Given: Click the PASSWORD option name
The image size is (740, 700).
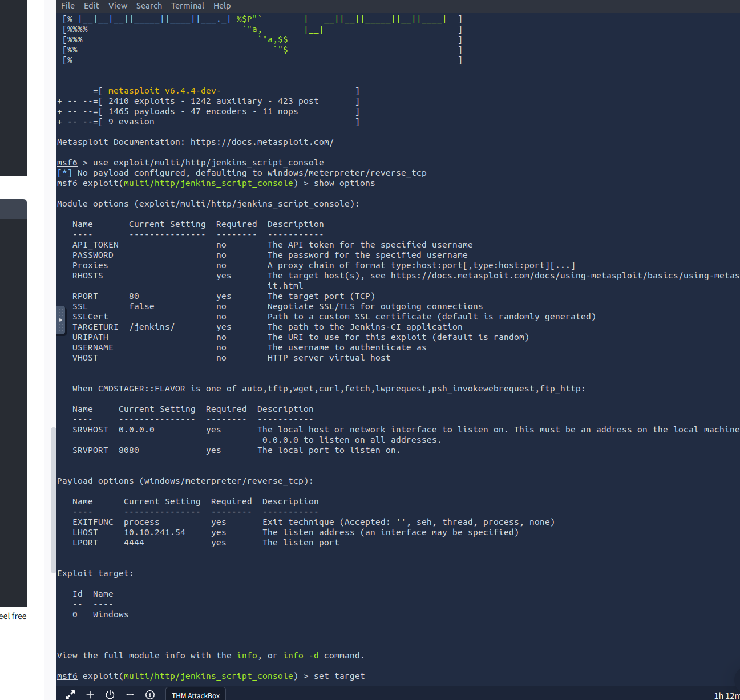Looking at the screenshot, I should tap(92, 255).
